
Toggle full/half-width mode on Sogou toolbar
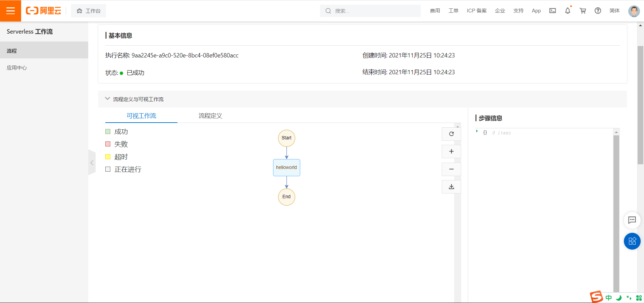(619, 298)
